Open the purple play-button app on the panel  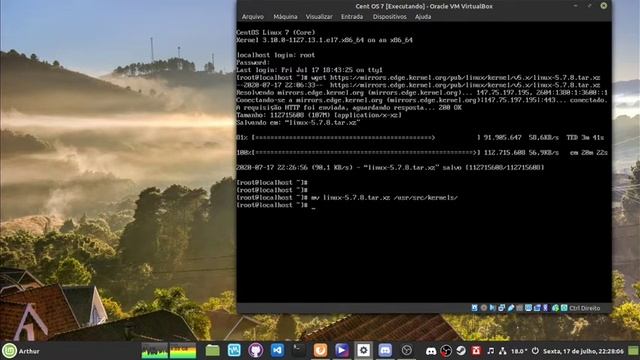[x=342, y=350]
